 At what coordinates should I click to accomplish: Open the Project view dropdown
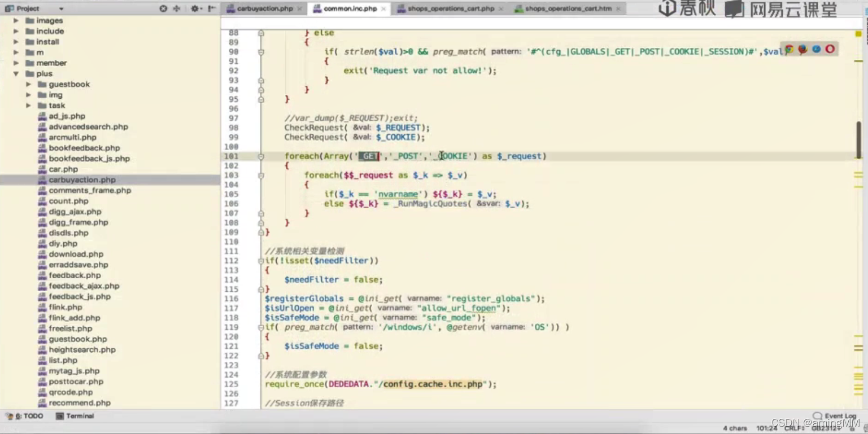(x=61, y=8)
